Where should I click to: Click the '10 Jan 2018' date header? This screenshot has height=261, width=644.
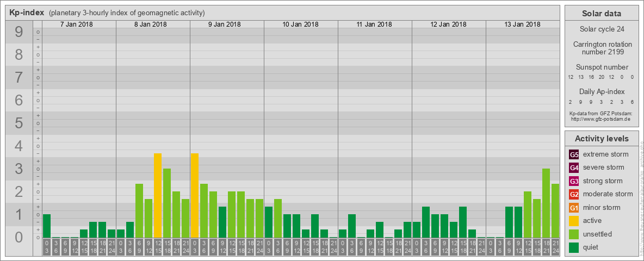300,24
